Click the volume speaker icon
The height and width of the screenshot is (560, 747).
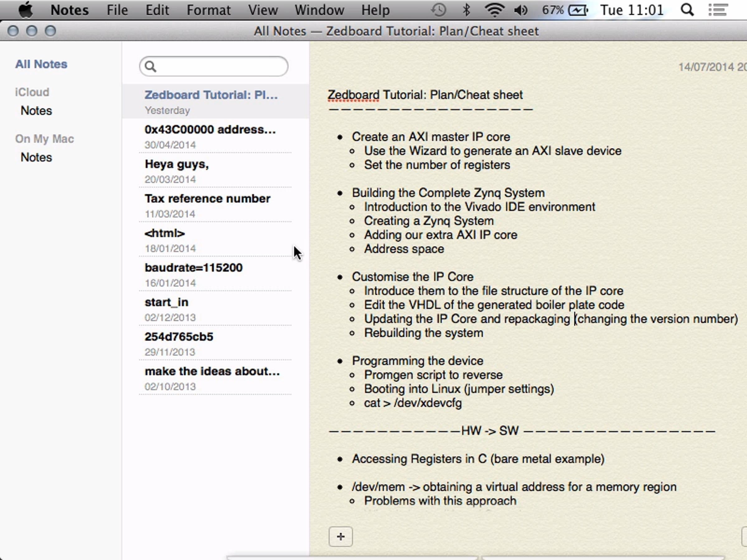[521, 10]
